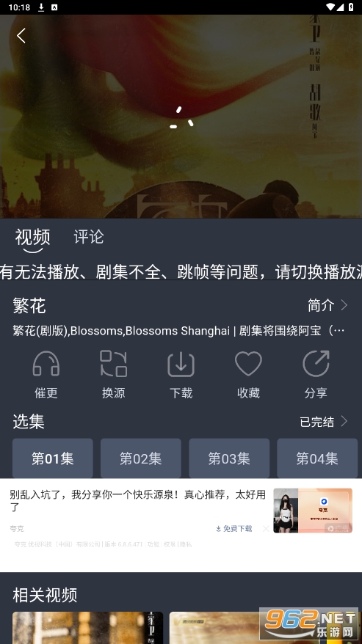Select the 视频 tab
Image resolution: width=362 pixels, height=644 pixels.
[x=32, y=238]
